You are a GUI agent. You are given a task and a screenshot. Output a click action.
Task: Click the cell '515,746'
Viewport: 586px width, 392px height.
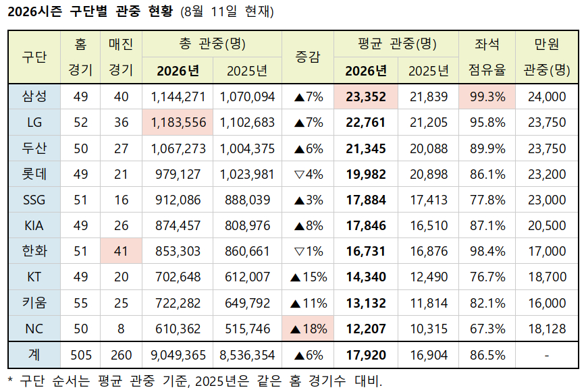point(247,329)
